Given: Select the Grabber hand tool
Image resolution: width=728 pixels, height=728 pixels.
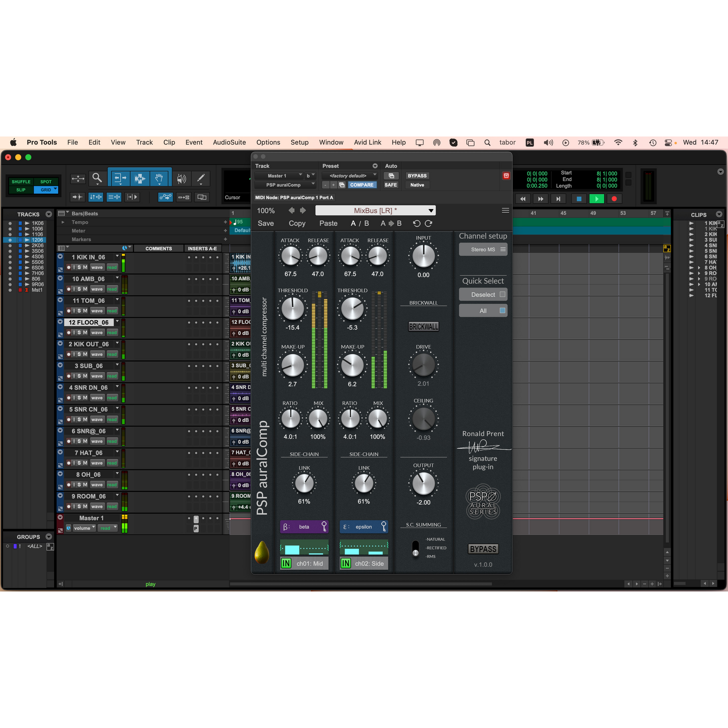Looking at the screenshot, I should point(159,178).
